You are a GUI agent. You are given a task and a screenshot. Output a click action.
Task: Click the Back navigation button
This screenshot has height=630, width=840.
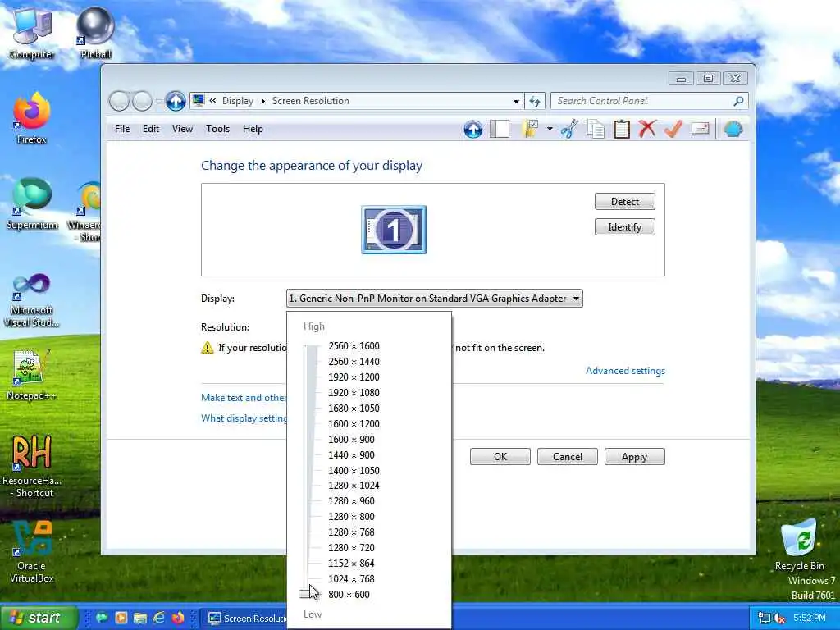(x=119, y=101)
